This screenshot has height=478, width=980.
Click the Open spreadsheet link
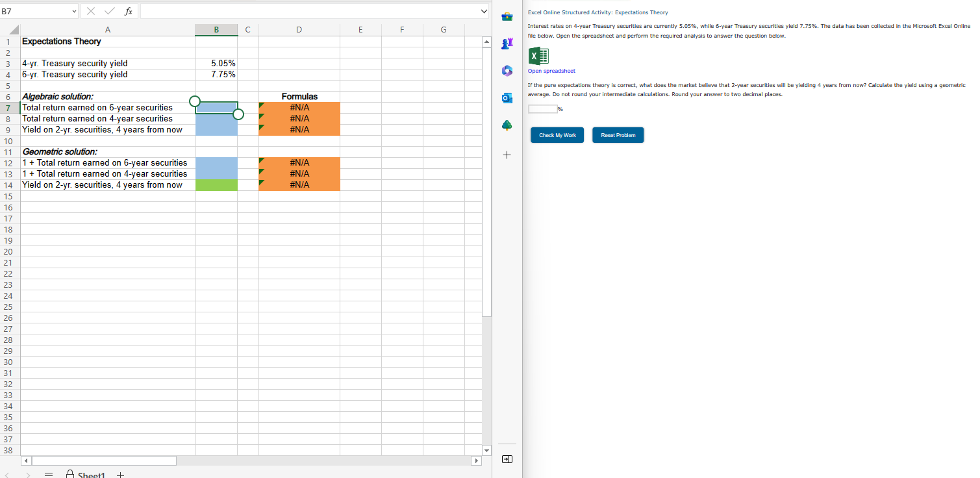(x=551, y=71)
